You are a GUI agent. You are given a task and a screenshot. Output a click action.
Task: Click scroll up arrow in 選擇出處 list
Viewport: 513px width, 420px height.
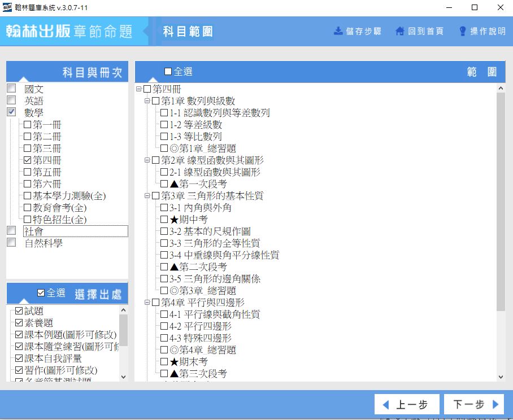(123, 310)
